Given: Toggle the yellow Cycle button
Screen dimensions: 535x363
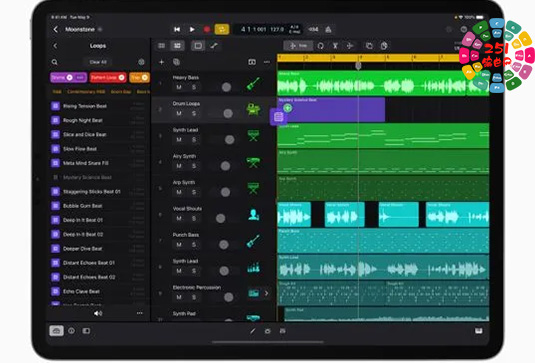Looking at the screenshot, I should tap(222, 29).
